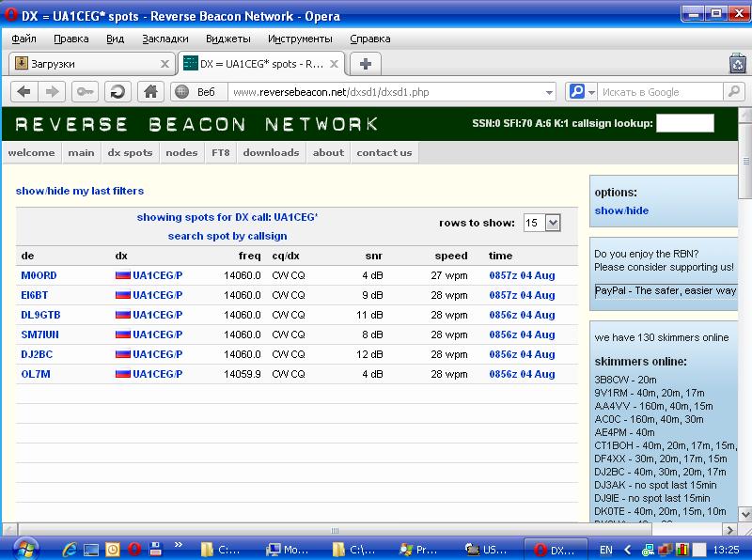Click the floppy disk quick launch icon
Viewport: 752px width, 560px height.
(x=155, y=550)
